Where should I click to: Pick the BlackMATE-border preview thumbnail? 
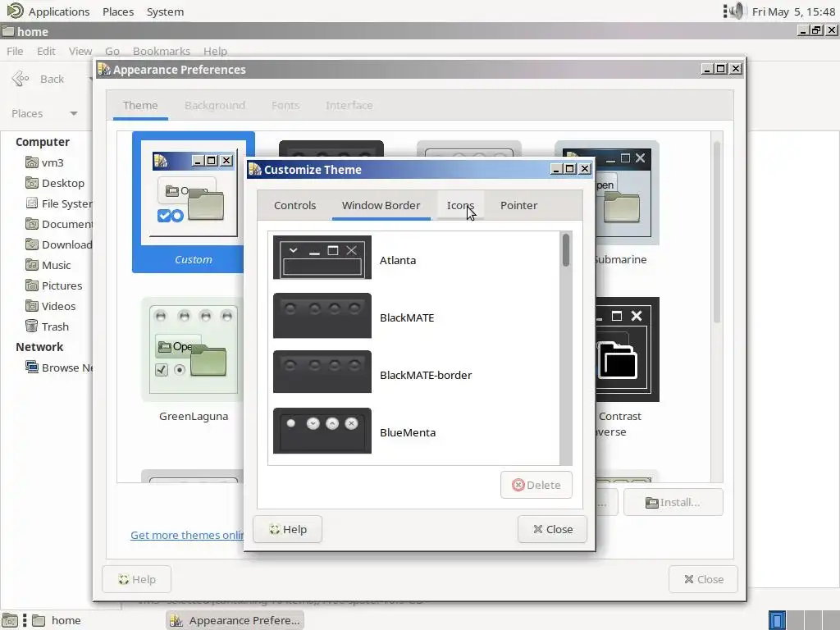click(x=322, y=372)
